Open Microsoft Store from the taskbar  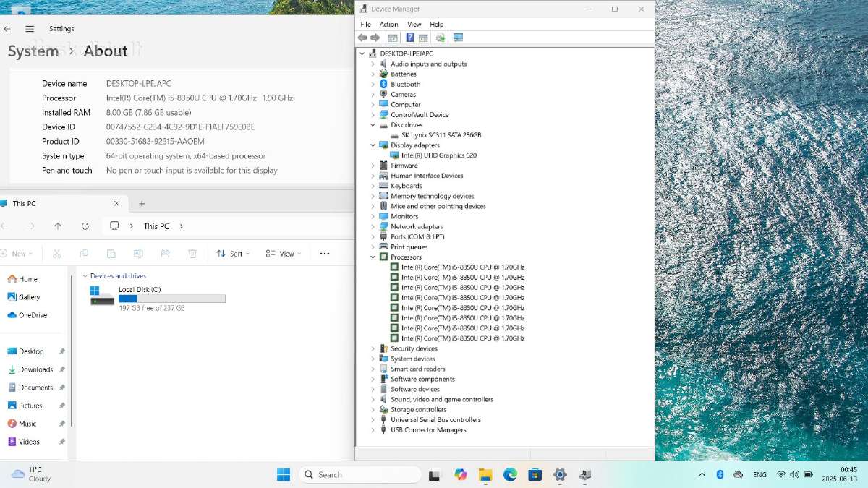(x=535, y=475)
